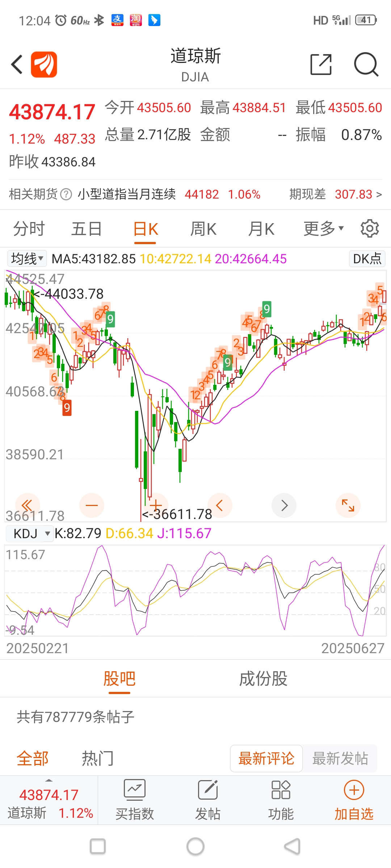Expand the 更多 period dropdown
The width and height of the screenshot is (391, 868).
click(324, 229)
